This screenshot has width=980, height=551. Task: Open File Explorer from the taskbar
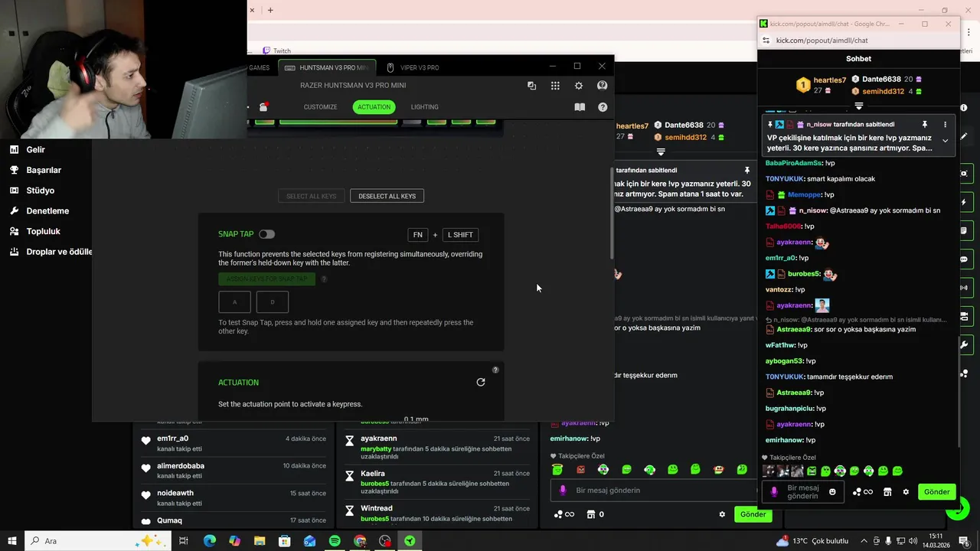click(260, 541)
